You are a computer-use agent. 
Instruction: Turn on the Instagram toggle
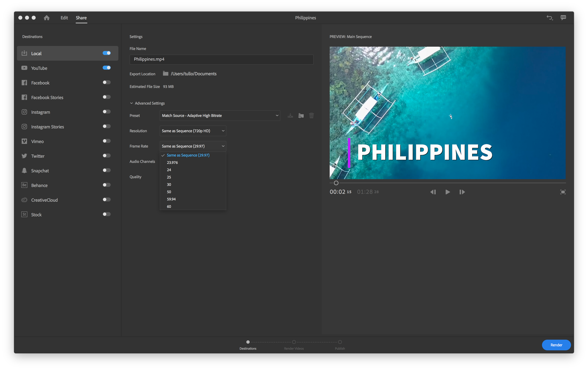click(106, 112)
